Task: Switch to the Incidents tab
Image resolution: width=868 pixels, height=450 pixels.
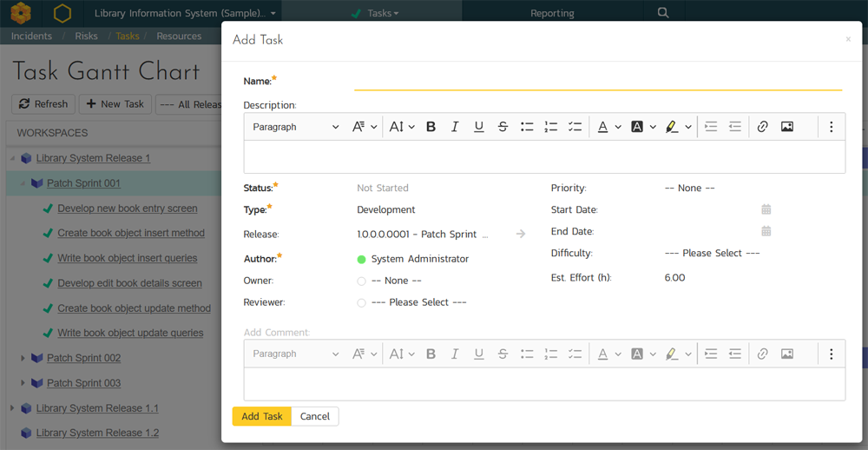Action: coord(31,36)
